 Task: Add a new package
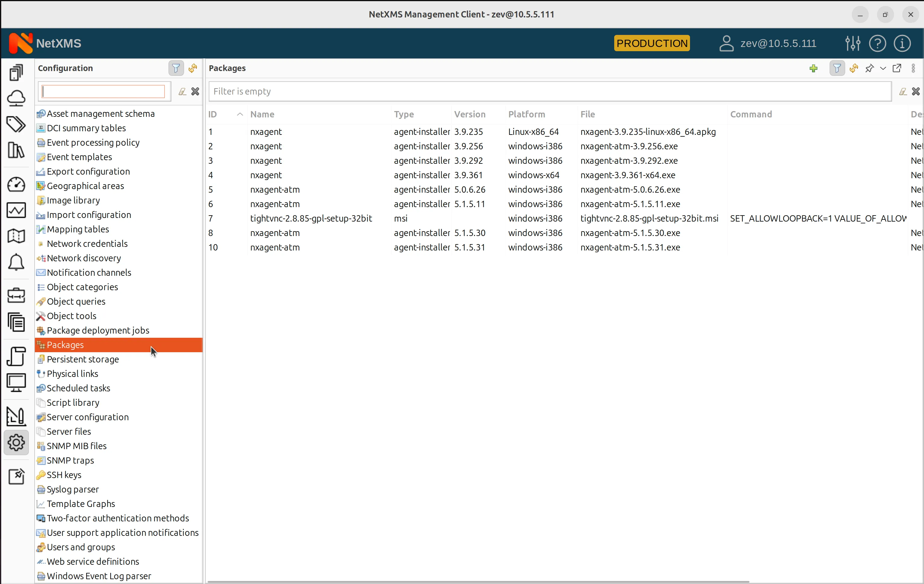(x=814, y=68)
